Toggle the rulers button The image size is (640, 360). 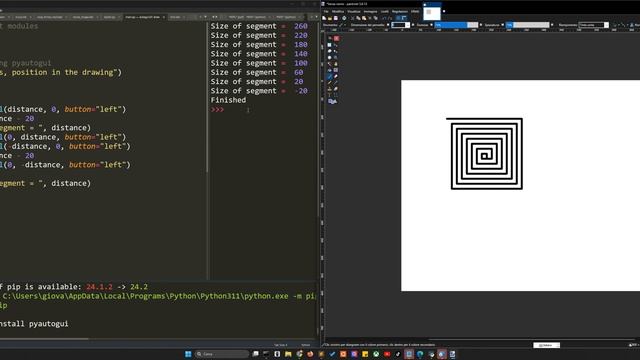[404, 18]
